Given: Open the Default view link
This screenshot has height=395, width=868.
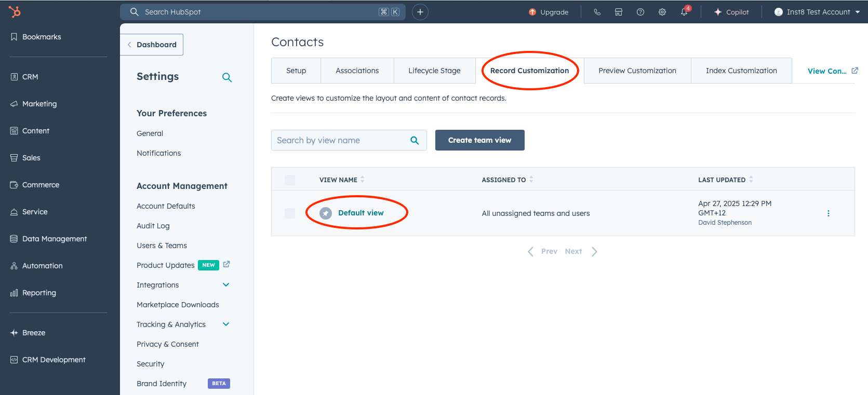Looking at the screenshot, I should [x=361, y=213].
